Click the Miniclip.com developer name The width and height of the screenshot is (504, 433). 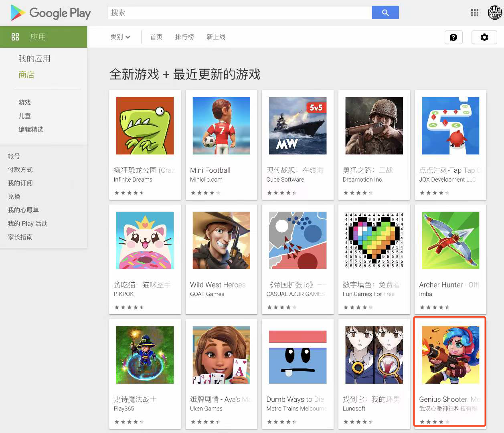(206, 180)
